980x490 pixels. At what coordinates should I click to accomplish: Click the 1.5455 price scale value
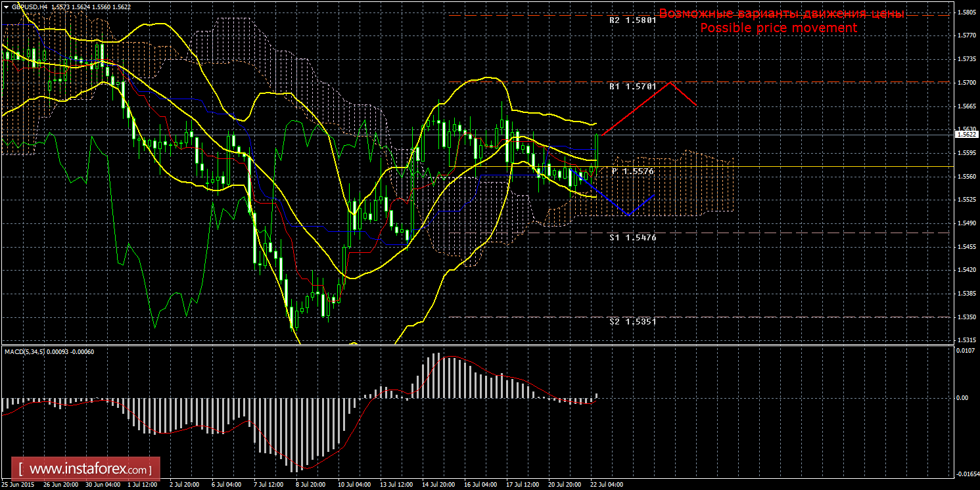point(966,247)
